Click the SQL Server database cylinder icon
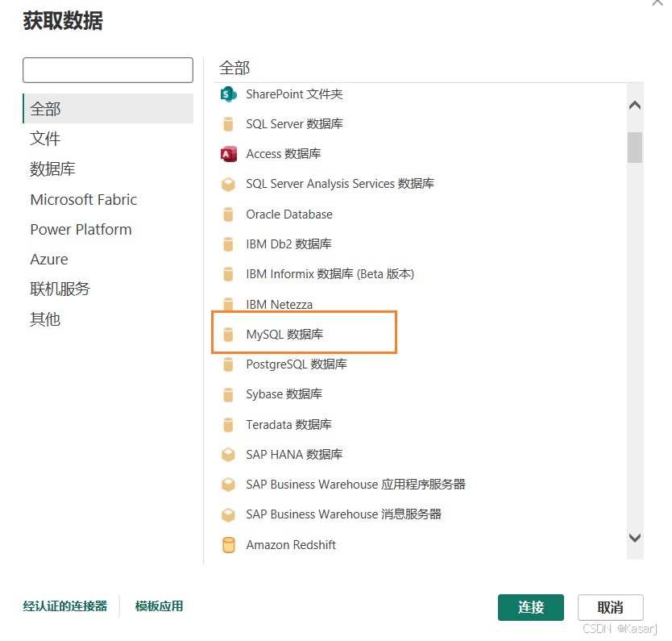The width and height of the screenshot is (672, 641). click(228, 124)
